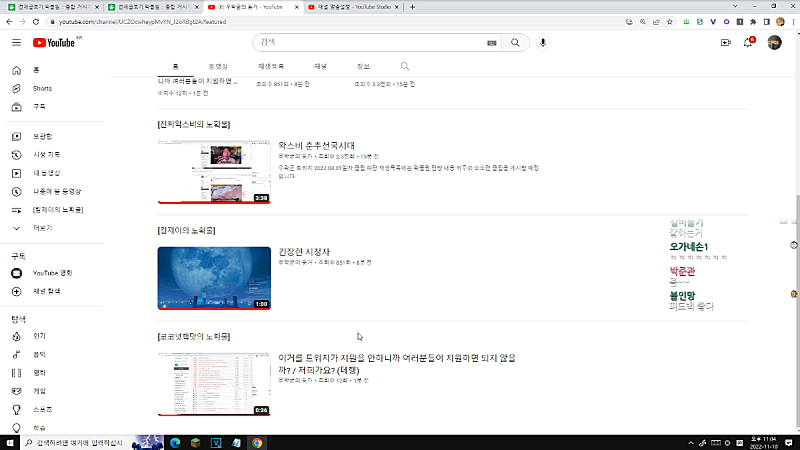Image resolution: width=800 pixels, height=450 pixels.
Task: Open 인기 (trending) in explore section
Action: click(39, 336)
